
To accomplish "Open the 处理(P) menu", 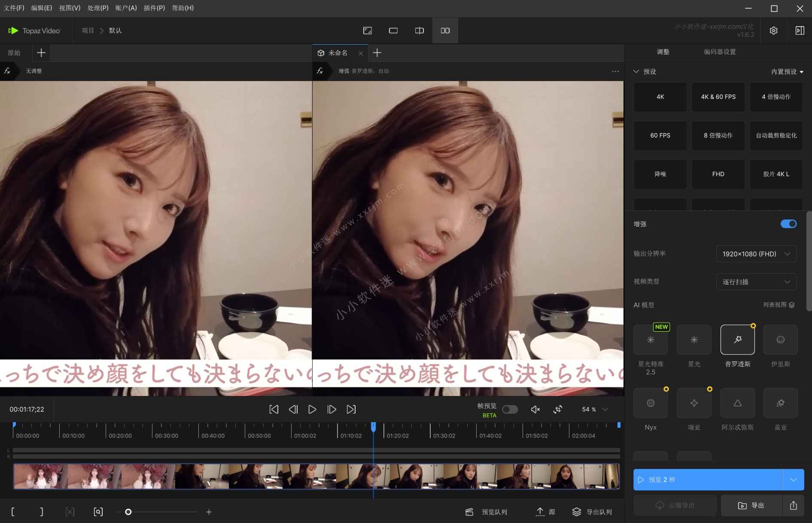I will coord(98,8).
